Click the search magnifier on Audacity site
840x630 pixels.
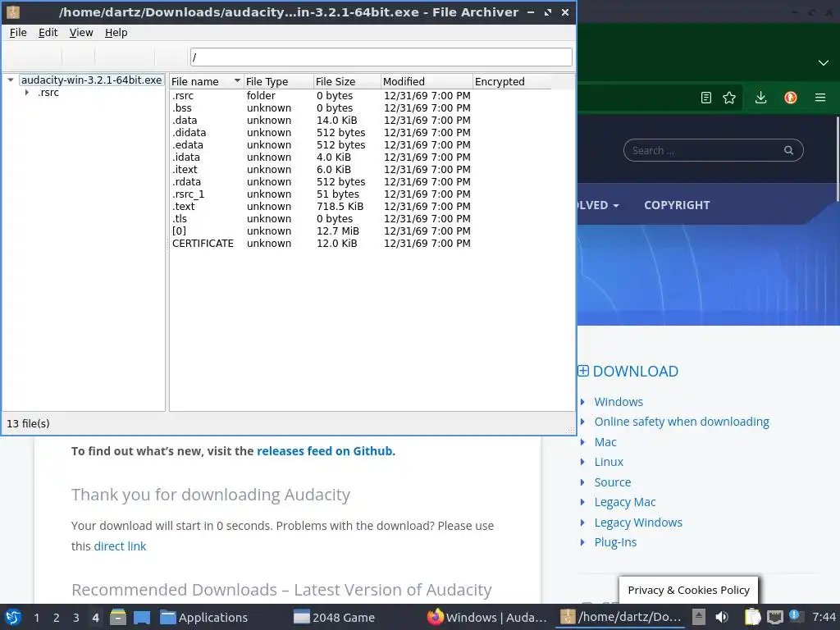pyautogui.click(x=788, y=150)
